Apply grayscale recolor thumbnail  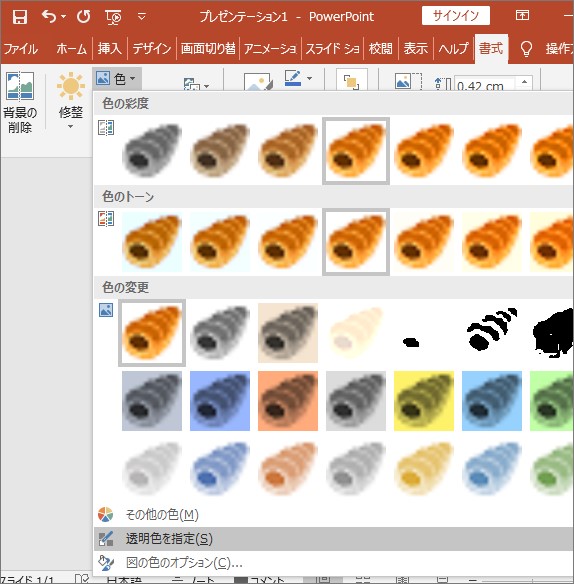(220, 333)
